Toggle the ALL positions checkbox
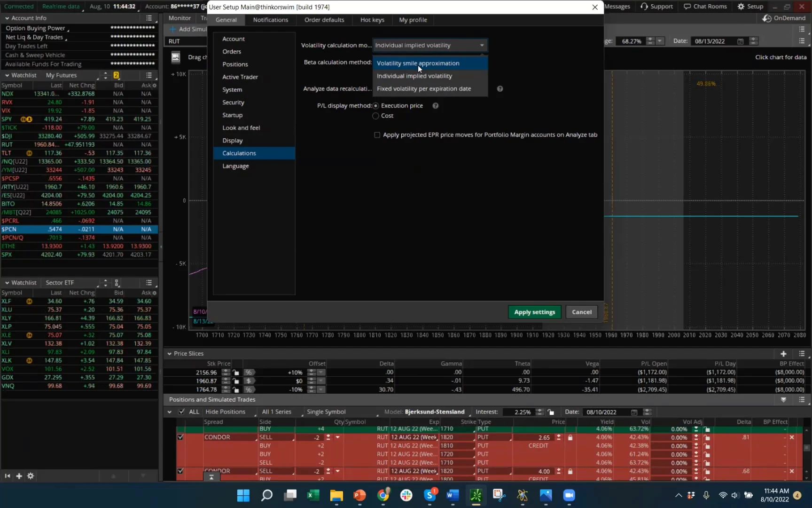812x508 pixels. [181, 412]
